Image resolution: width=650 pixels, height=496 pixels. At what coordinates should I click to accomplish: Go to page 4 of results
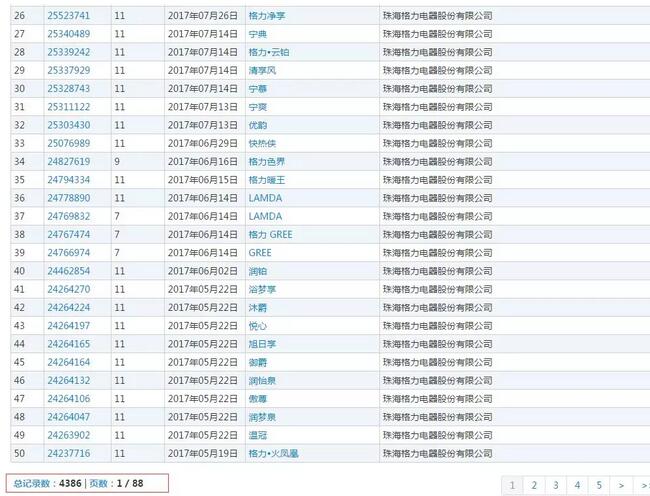point(577,485)
